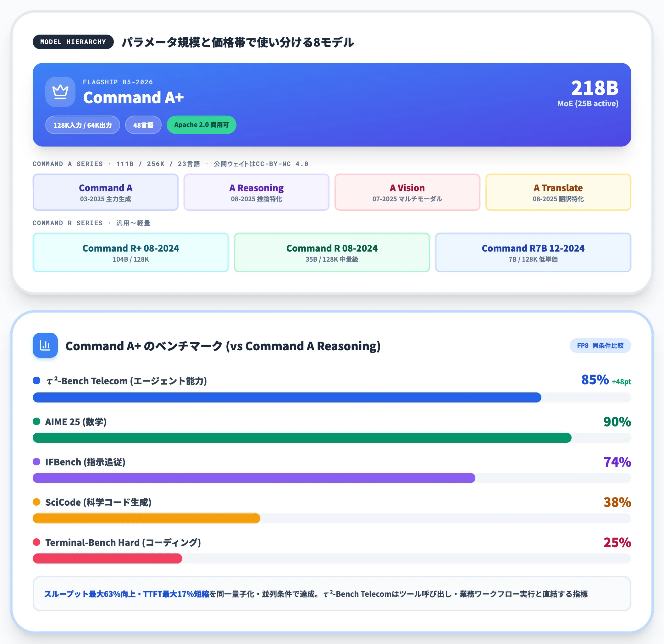Open the A Translate 08-2025 card
Viewport: 664px width, 644px height.
[x=558, y=192]
